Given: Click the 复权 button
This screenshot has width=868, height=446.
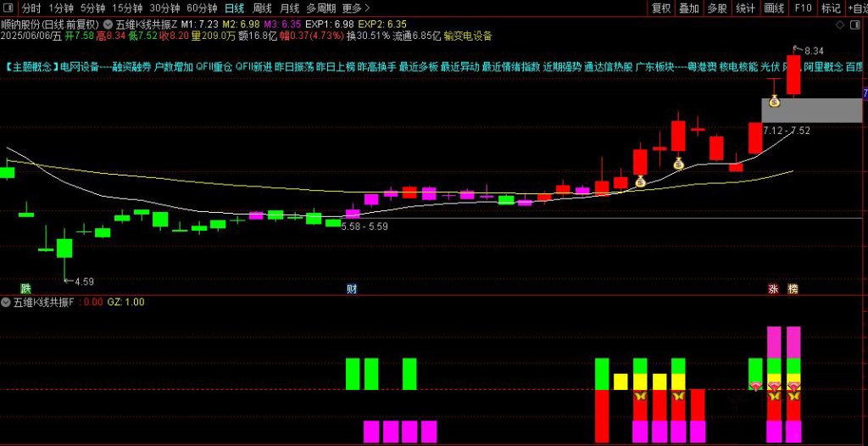Looking at the screenshot, I should [661, 8].
